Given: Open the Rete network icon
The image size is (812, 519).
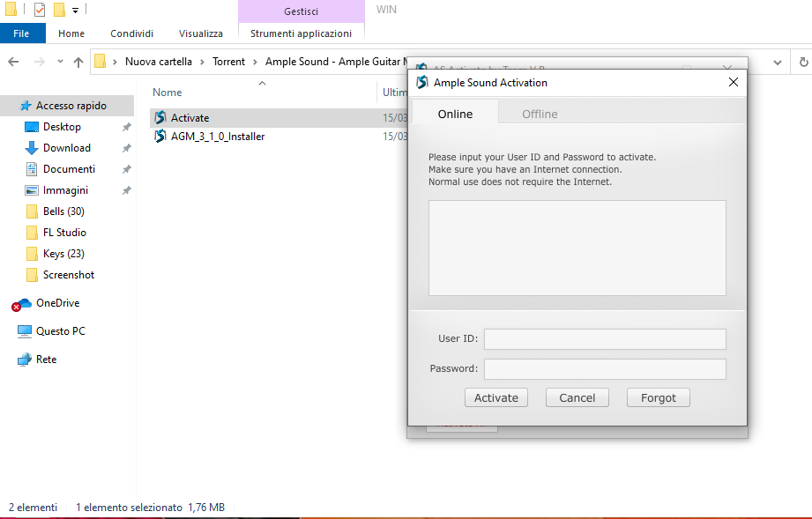Looking at the screenshot, I should 25,360.
